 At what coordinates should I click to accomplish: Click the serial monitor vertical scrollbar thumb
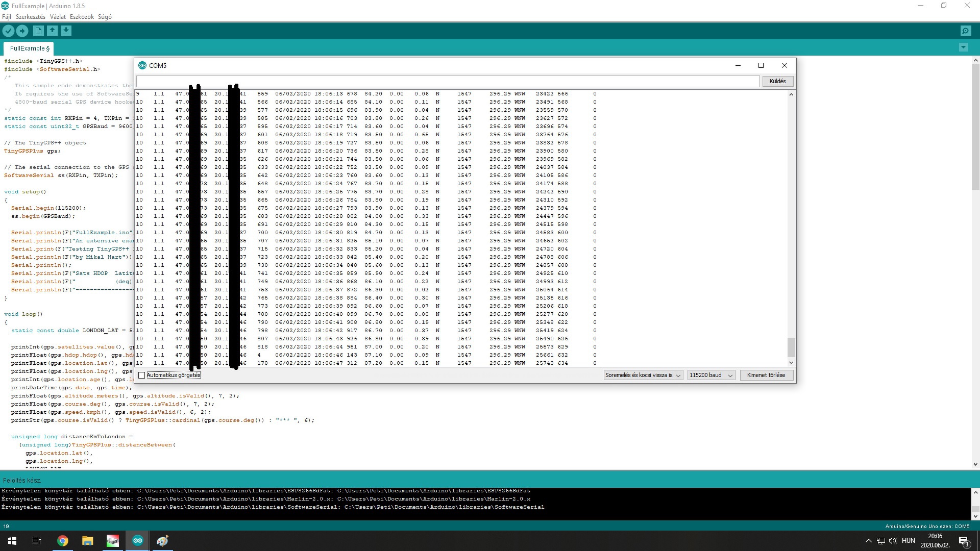pos(791,347)
